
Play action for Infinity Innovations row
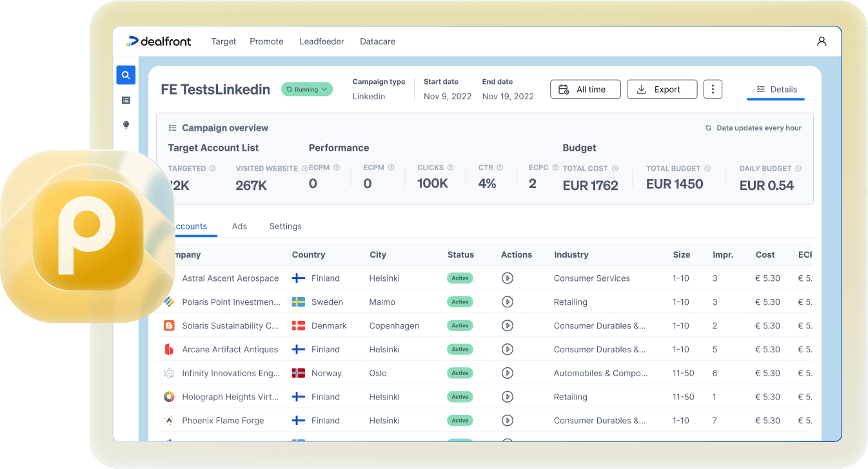pyautogui.click(x=508, y=373)
